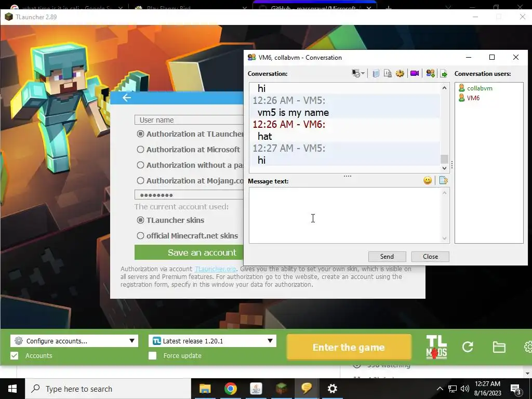Open the TLauncher.org link
Viewport: 532px width, 399px height.
[x=216, y=269]
